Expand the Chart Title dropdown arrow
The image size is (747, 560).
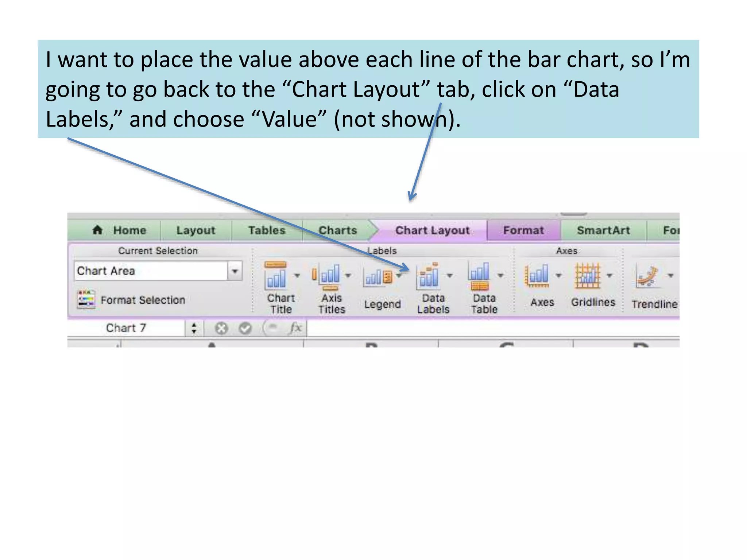pyautogui.click(x=297, y=276)
